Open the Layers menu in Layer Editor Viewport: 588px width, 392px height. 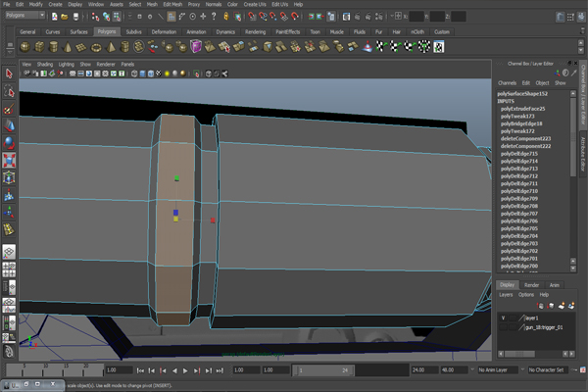(506, 295)
